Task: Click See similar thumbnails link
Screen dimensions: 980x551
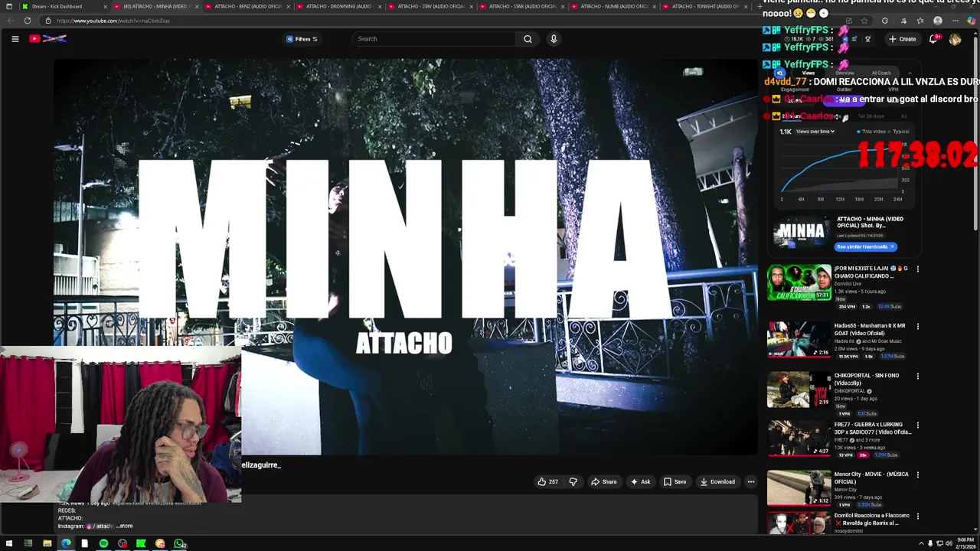Action: [x=865, y=246]
